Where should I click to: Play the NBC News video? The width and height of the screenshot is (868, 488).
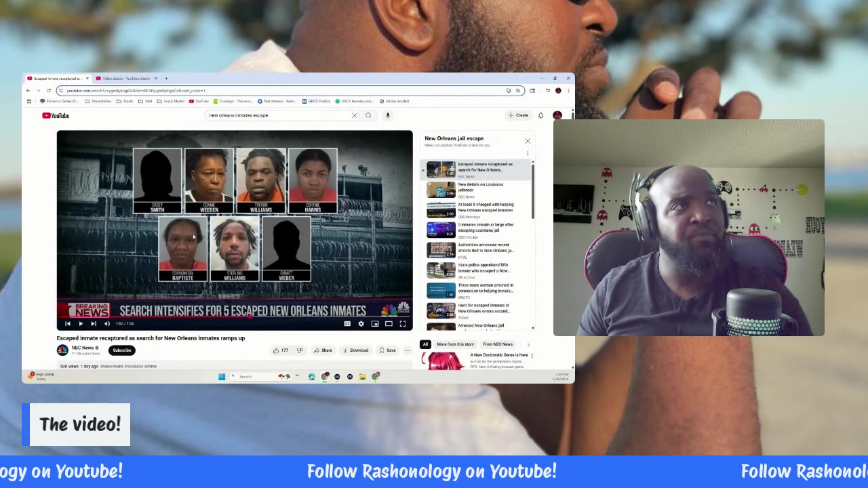point(80,324)
